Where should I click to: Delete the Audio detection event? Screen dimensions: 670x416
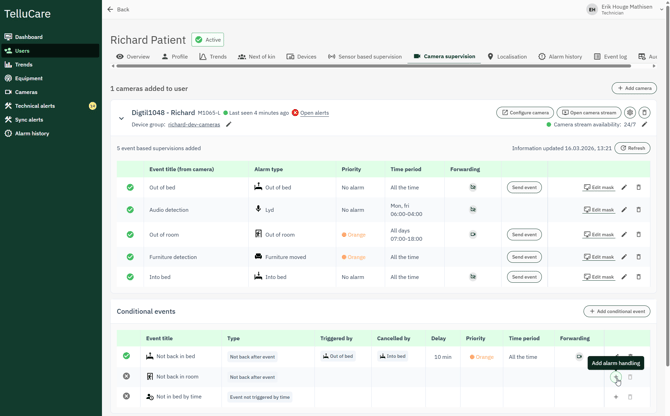[x=639, y=210]
